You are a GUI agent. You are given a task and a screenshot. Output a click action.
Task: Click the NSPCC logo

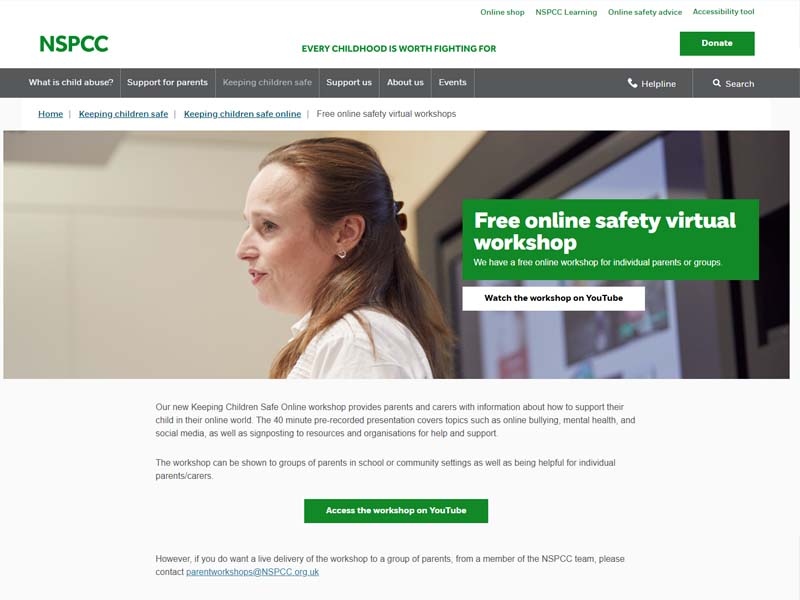point(74,44)
